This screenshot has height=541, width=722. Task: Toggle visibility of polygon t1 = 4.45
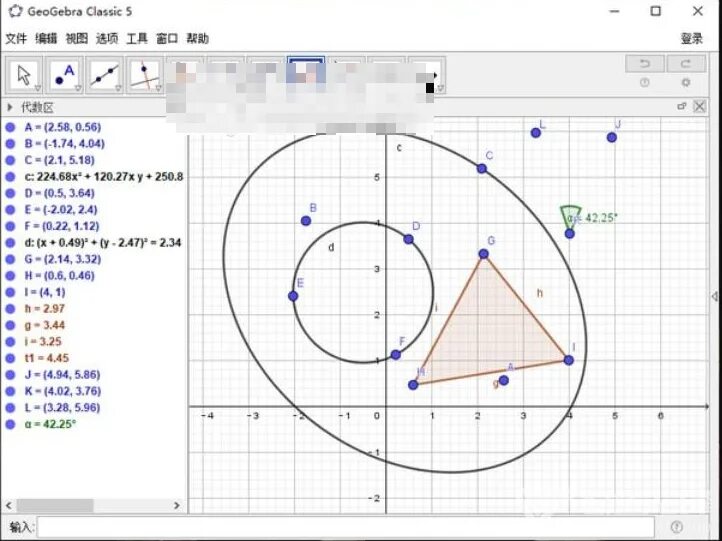click(x=10, y=358)
